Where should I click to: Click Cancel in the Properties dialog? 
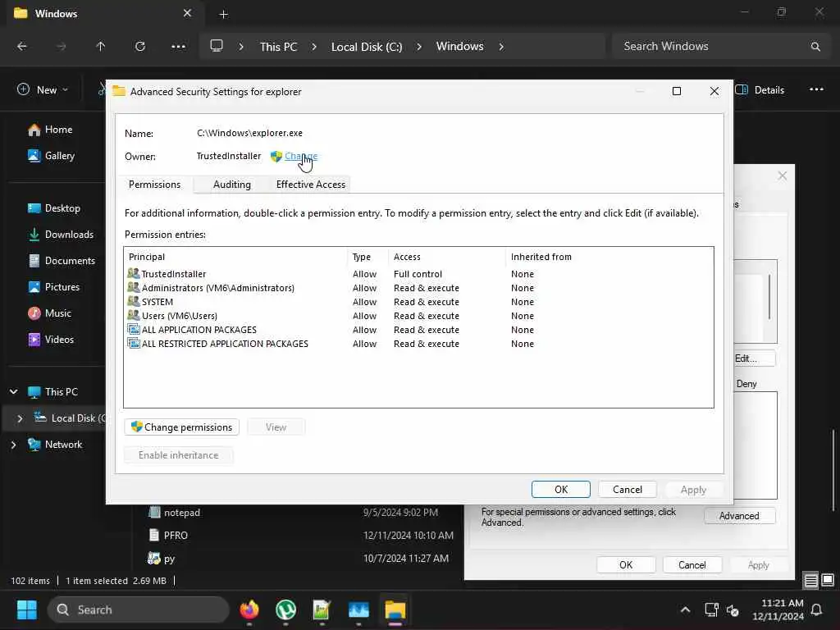coord(692,565)
